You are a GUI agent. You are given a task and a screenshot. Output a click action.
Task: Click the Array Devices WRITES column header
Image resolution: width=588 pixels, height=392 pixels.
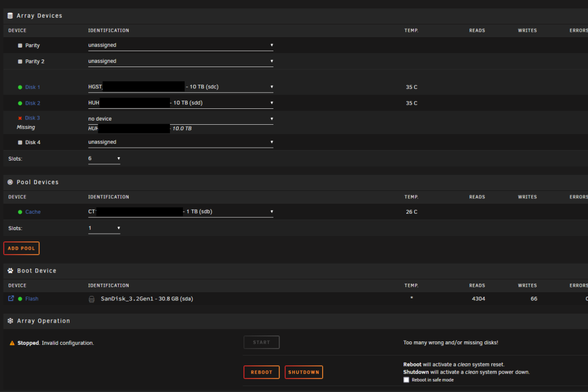click(527, 31)
